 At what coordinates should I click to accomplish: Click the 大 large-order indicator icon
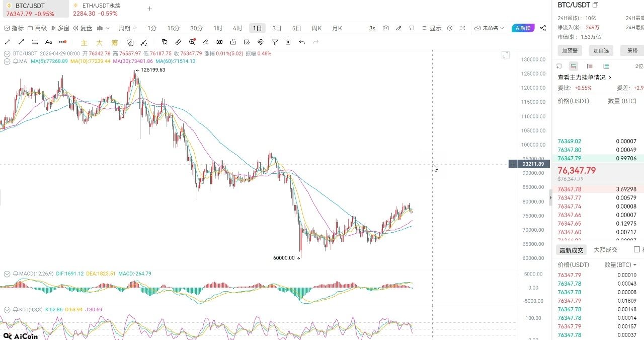point(99,43)
